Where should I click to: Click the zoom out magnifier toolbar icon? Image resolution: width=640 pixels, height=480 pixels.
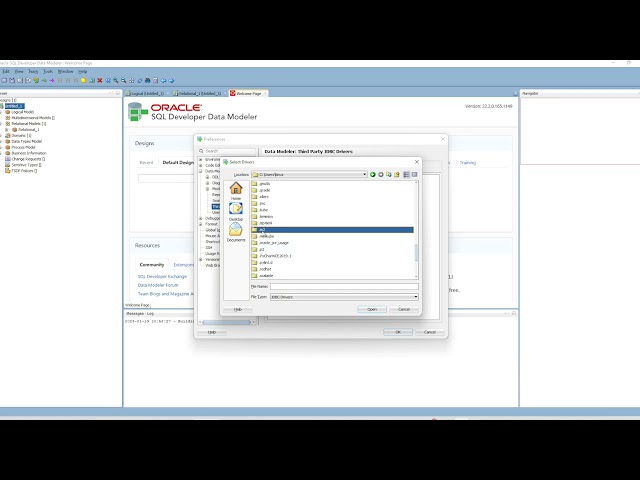click(123, 80)
